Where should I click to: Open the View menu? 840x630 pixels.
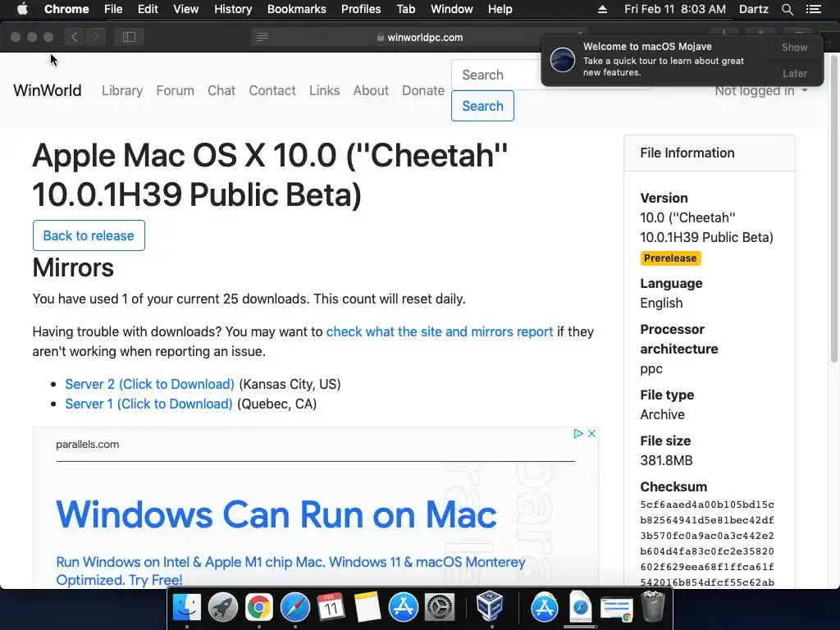pos(186,9)
